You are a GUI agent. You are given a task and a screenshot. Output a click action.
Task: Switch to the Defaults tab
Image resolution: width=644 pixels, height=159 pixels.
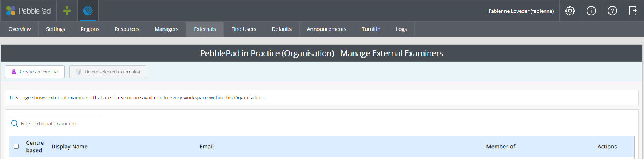[282, 29]
